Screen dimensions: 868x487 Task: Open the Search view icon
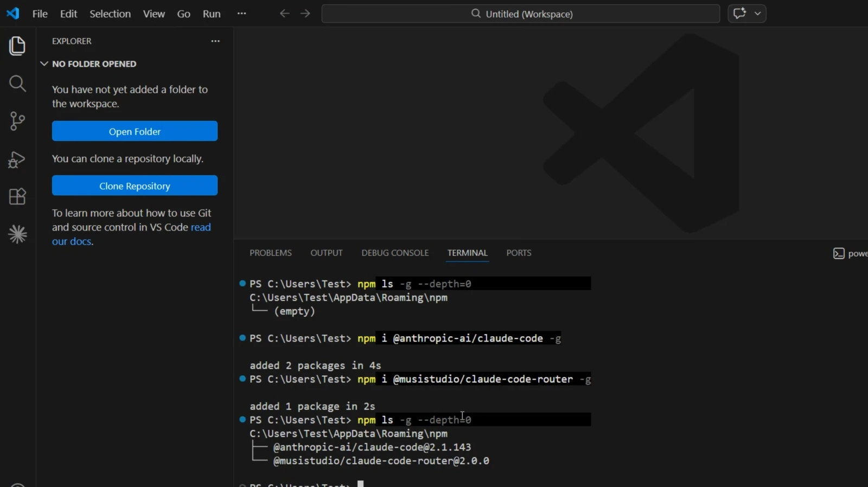pyautogui.click(x=17, y=84)
